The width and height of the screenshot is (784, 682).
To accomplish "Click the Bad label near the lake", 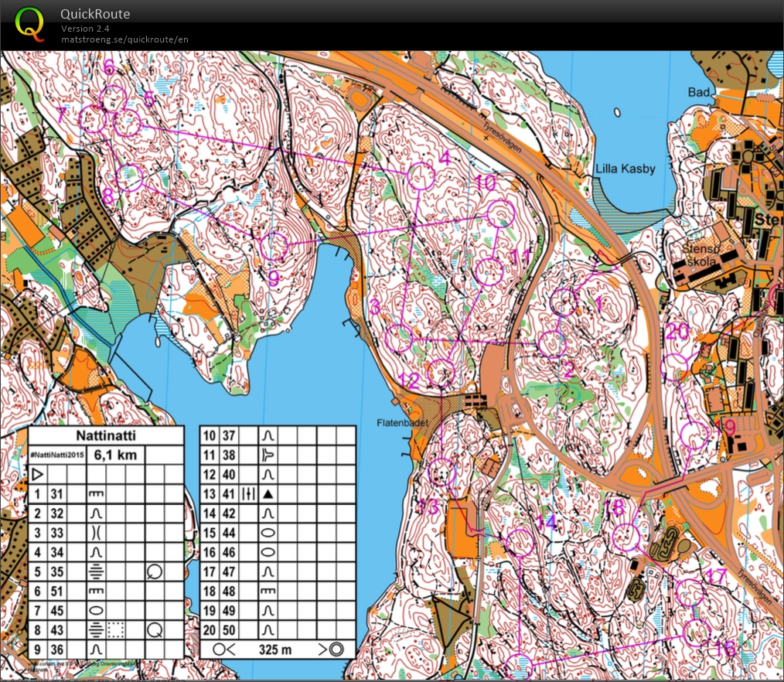I will (698, 92).
